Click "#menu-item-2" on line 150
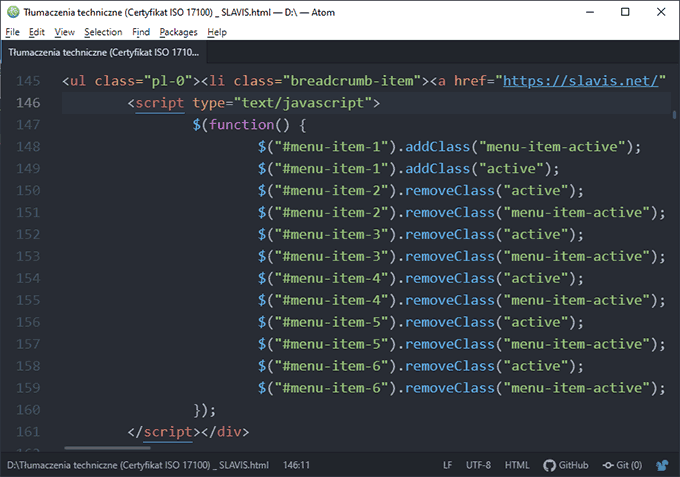 331,190
